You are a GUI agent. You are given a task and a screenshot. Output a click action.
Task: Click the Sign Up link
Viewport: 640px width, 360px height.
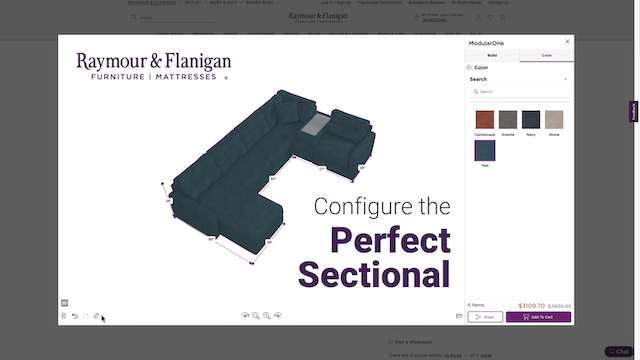344,2
